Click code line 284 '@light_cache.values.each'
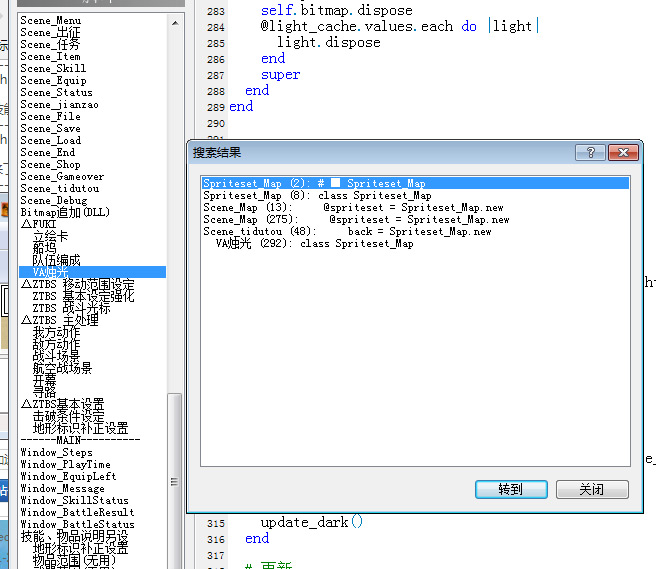 pyautogui.click(x=400, y=26)
